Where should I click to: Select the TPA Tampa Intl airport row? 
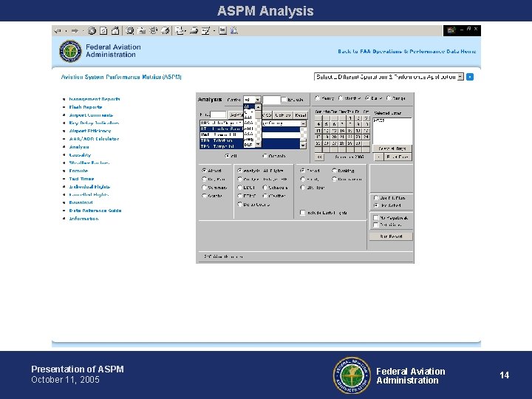tap(250, 146)
